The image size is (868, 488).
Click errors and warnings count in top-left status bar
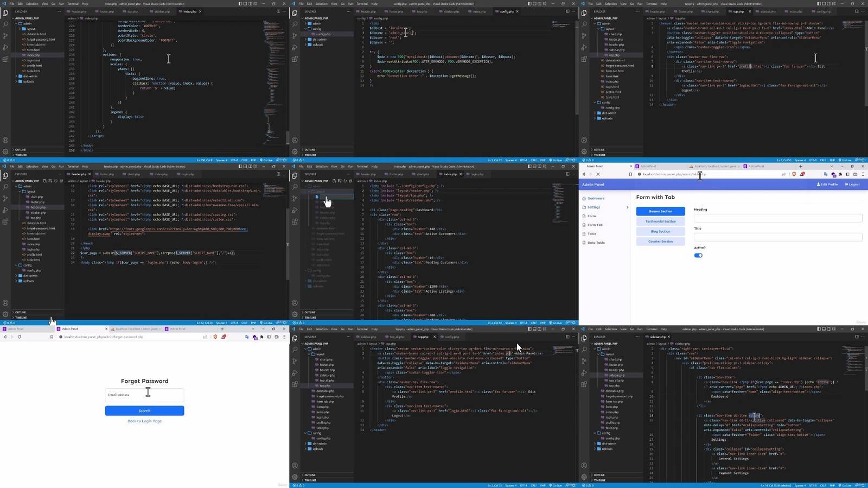tap(10, 160)
